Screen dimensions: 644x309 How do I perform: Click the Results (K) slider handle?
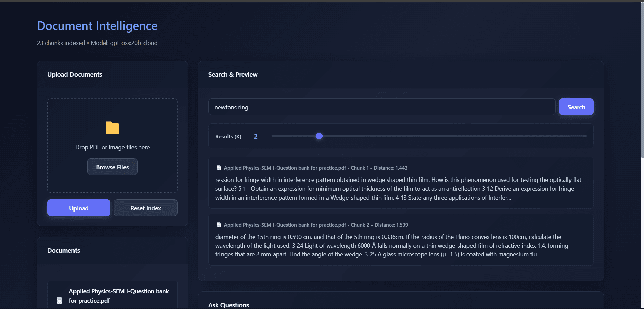tap(319, 136)
